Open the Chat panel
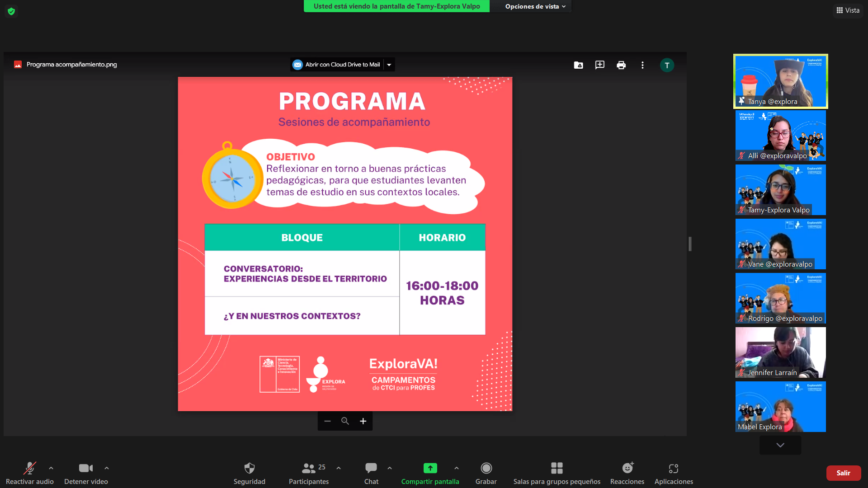 (371, 468)
